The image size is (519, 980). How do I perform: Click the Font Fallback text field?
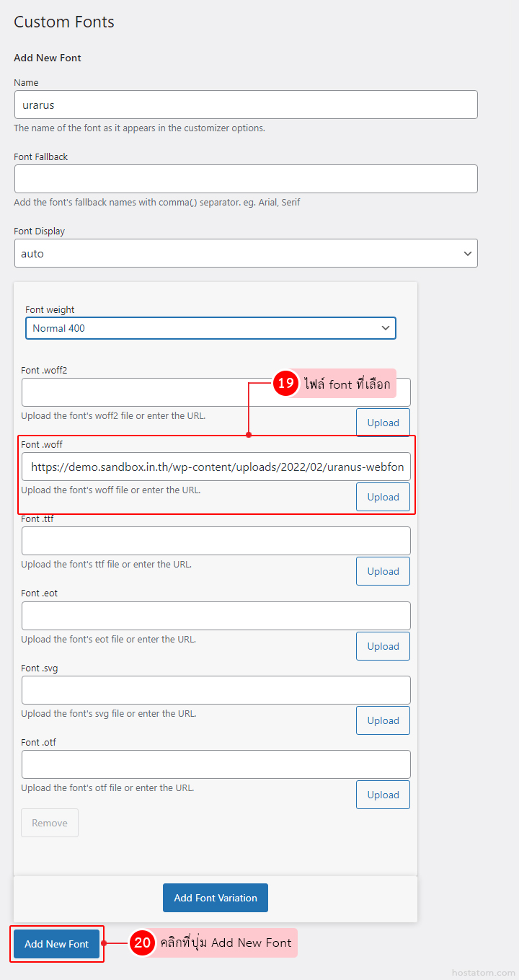click(x=245, y=179)
